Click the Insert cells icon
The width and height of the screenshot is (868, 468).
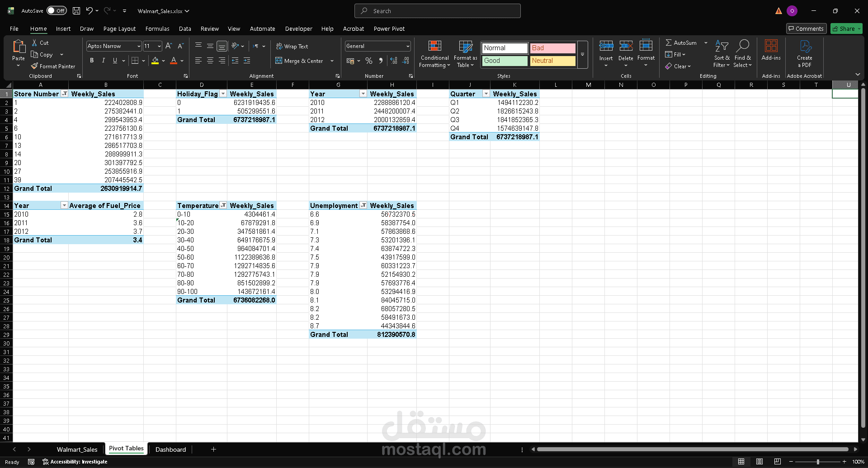(x=606, y=46)
